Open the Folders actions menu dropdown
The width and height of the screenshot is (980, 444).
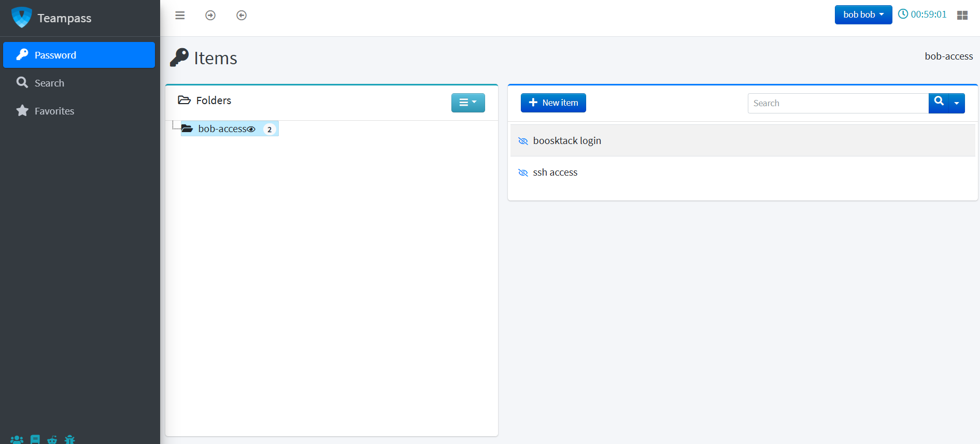click(x=468, y=103)
